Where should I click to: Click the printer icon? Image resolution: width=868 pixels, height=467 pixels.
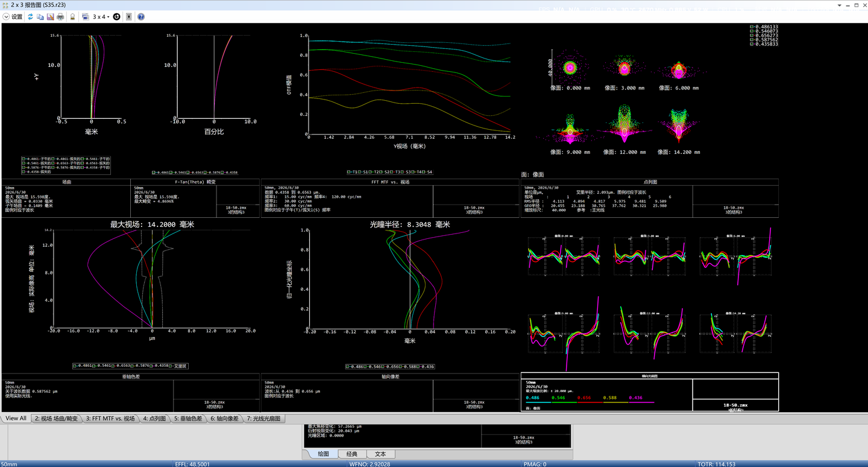(x=60, y=17)
